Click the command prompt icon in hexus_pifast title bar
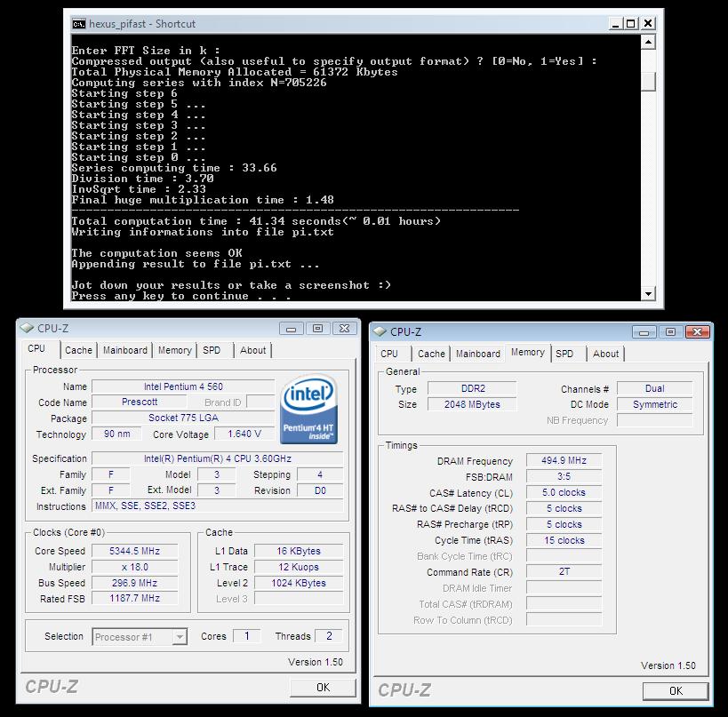This screenshot has width=728, height=717. pos(79,24)
